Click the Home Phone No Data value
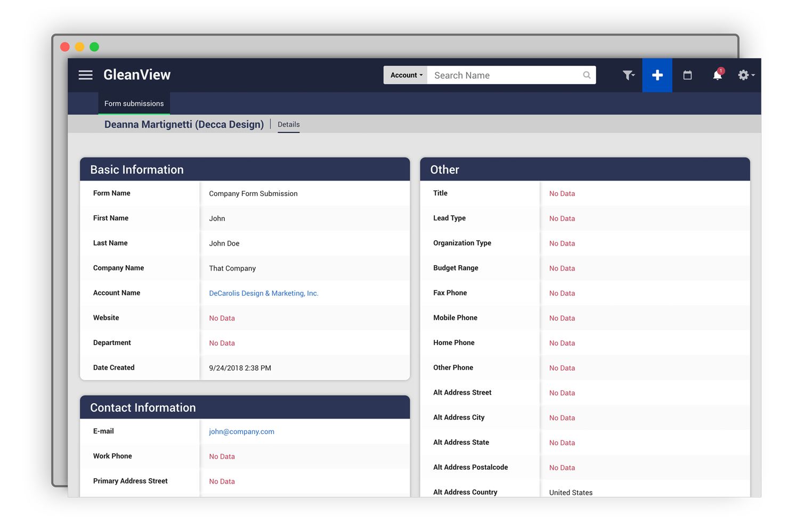The width and height of the screenshot is (812, 531). click(562, 343)
